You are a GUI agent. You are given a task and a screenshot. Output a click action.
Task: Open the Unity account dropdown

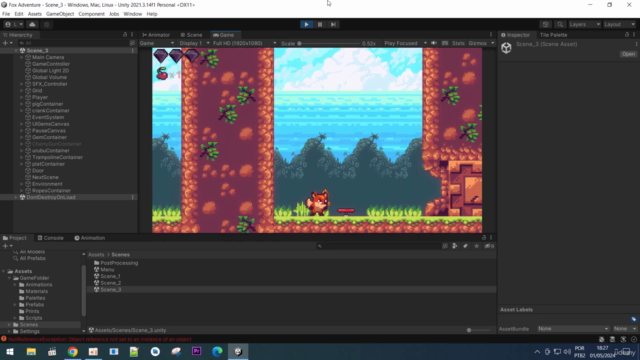pos(14,24)
